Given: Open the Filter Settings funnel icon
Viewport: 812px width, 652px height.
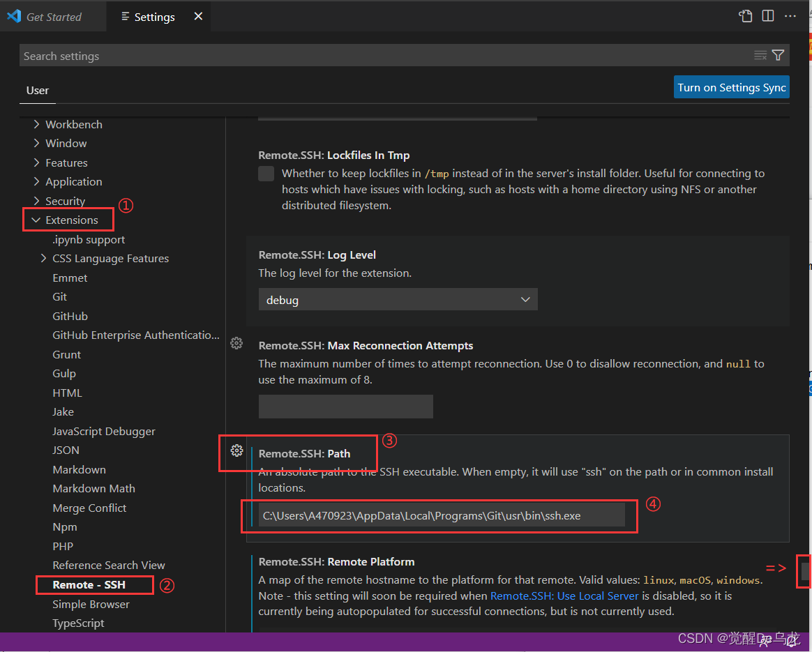Looking at the screenshot, I should click(778, 55).
